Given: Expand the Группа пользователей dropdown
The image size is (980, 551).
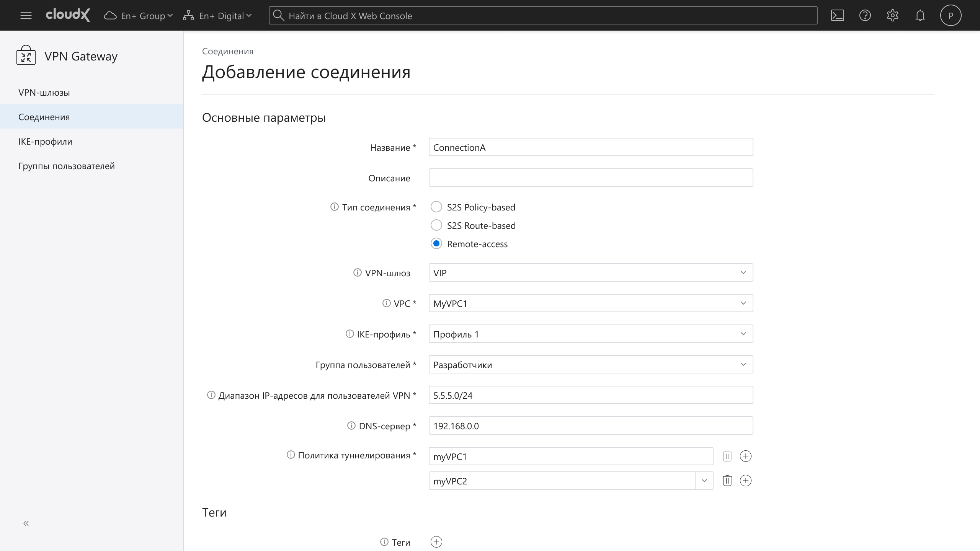Looking at the screenshot, I should pyautogui.click(x=590, y=364).
